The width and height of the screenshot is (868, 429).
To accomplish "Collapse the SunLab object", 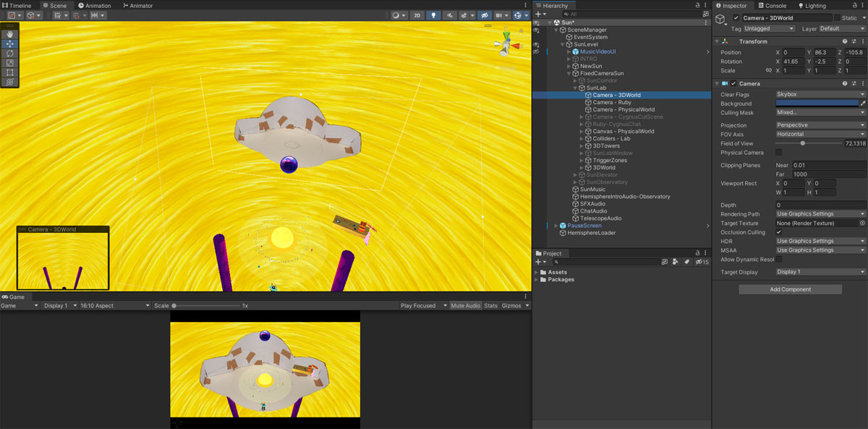I will point(576,88).
